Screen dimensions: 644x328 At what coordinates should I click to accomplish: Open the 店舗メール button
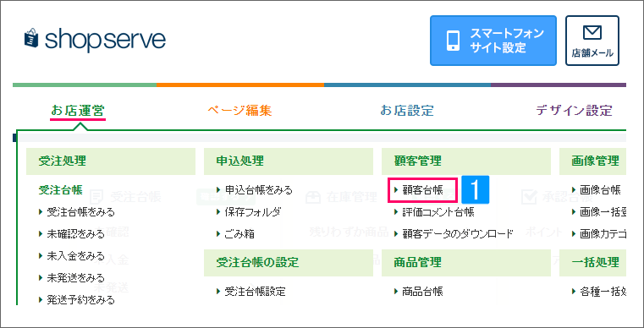pyautogui.click(x=592, y=41)
